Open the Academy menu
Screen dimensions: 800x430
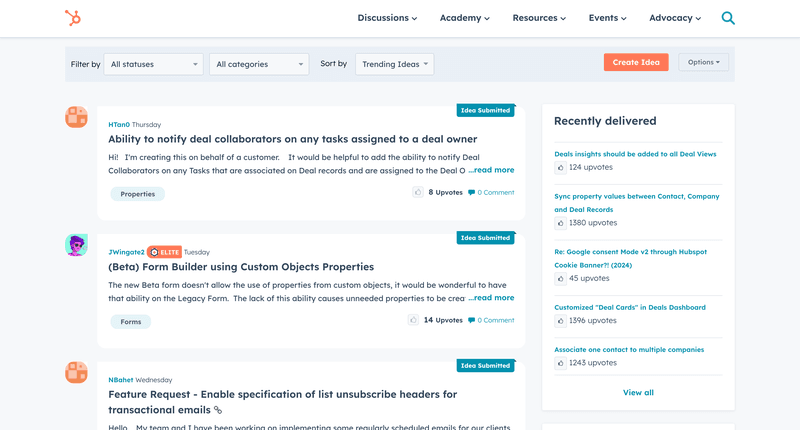pyautogui.click(x=464, y=18)
